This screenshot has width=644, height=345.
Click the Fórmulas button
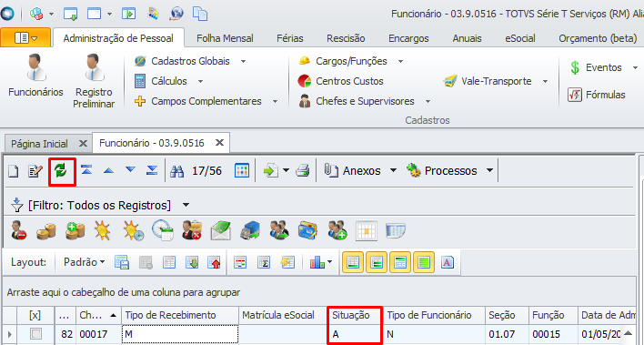(597, 95)
